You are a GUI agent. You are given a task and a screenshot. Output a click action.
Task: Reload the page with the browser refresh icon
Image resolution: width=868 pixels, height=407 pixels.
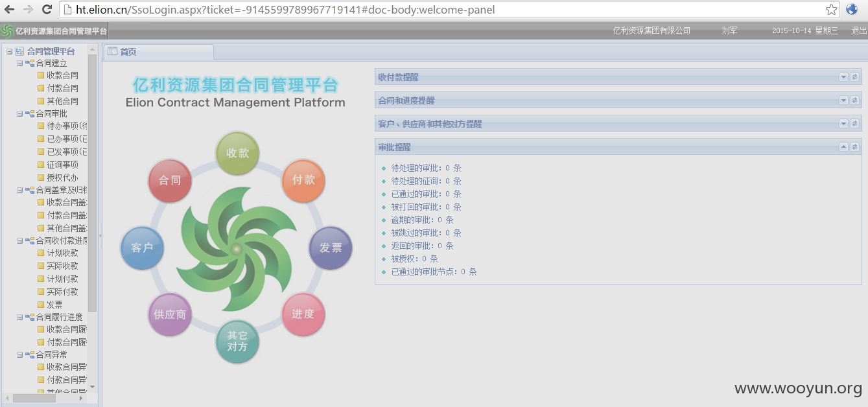[x=47, y=10]
